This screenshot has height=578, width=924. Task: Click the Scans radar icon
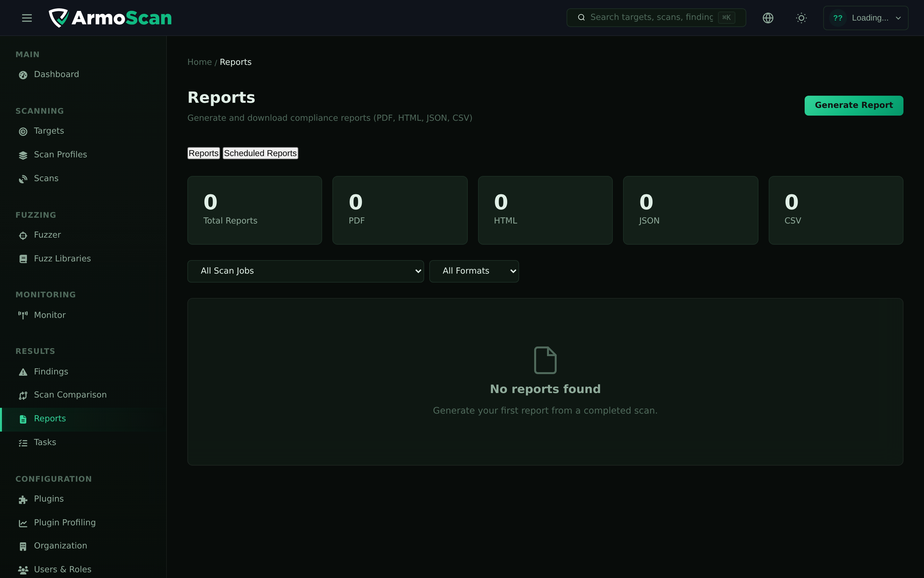(23, 179)
